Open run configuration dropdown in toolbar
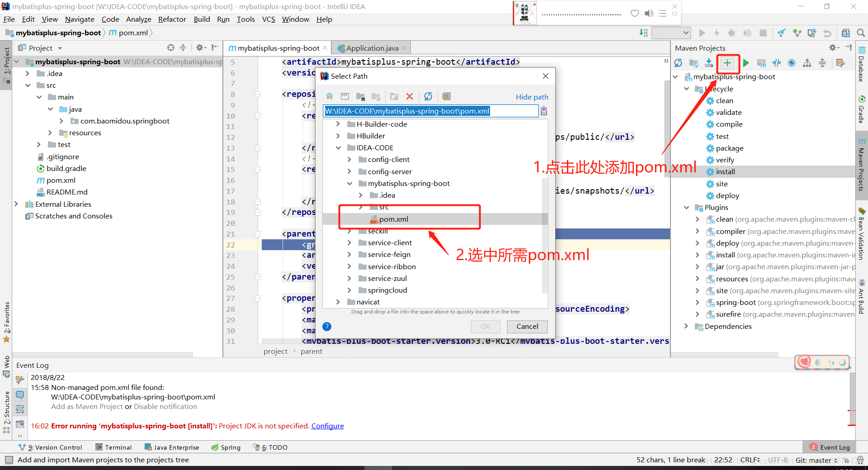This screenshot has width=868, height=470. (671, 33)
